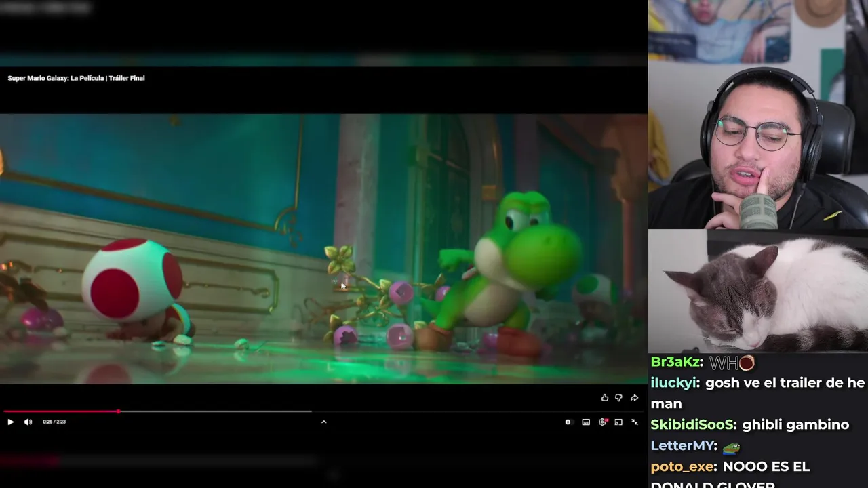Click the streamer's webcam feed

[758, 115]
